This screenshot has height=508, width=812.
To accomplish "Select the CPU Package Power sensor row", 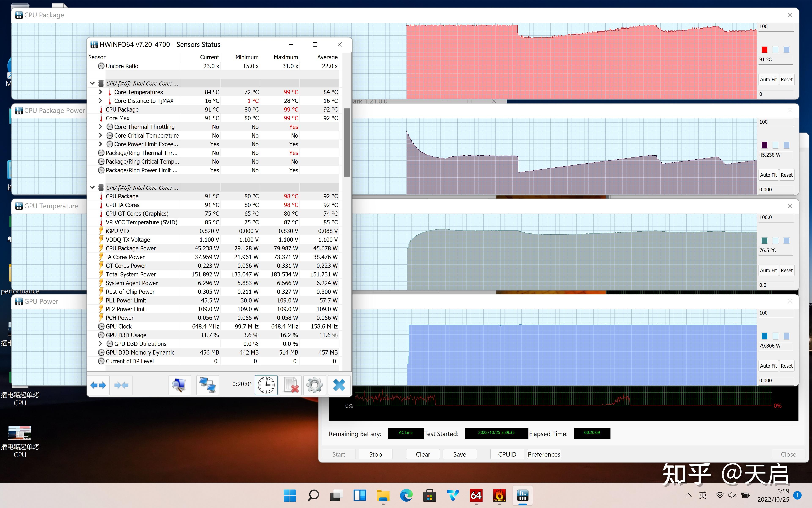I will [213, 248].
